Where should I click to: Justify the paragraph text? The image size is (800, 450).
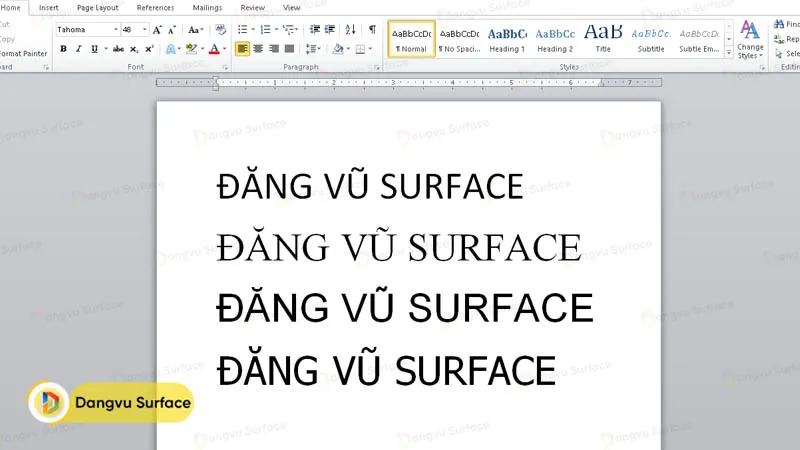click(x=289, y=48)
